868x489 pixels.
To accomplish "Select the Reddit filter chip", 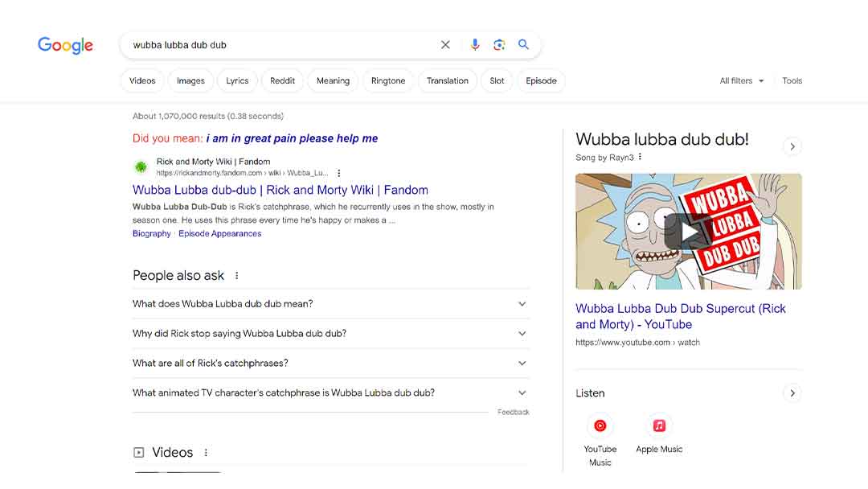I will (282, 81).
